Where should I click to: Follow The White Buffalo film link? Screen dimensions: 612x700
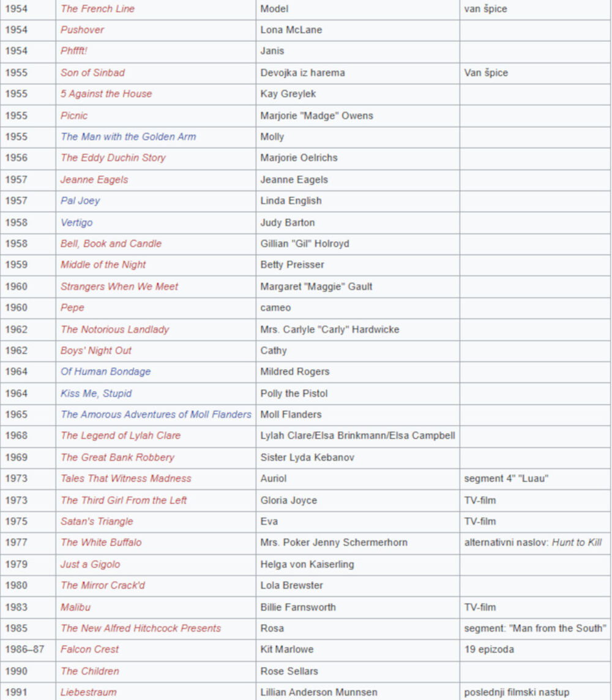101,543
